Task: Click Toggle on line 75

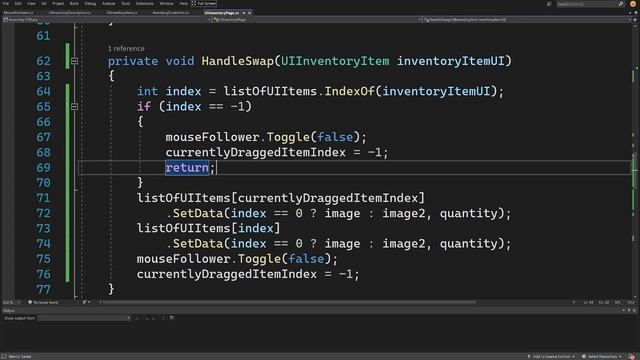Action: point(259,259)
